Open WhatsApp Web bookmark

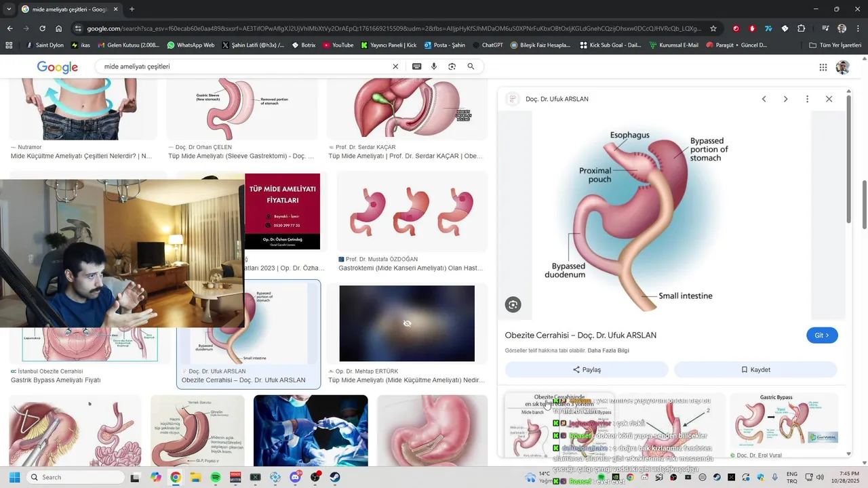pyautogui.click(x=191, y=45)
